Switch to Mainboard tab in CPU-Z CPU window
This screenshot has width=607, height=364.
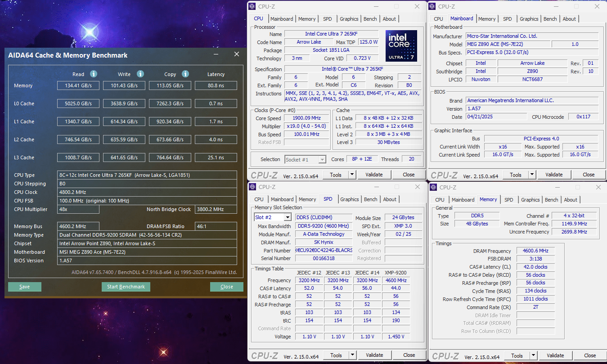click(x=282, y=19)
